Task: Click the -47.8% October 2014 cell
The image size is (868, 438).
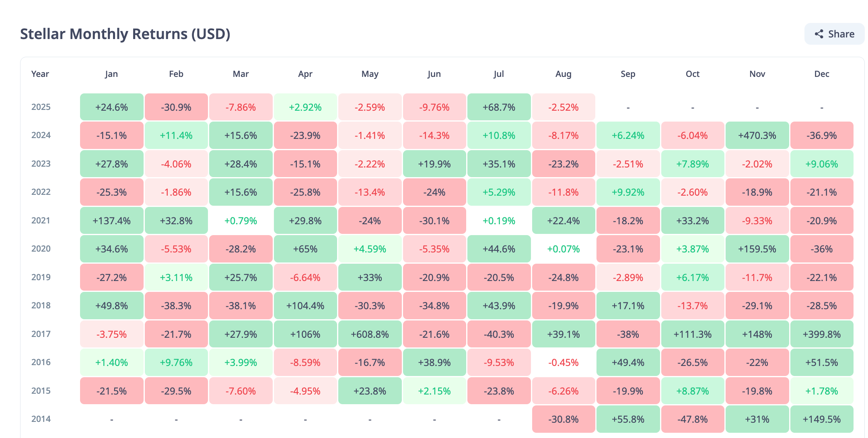Action: 693,419
